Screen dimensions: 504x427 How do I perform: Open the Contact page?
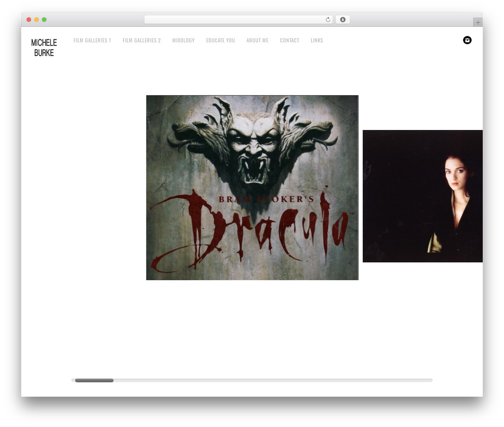(290, 40)
